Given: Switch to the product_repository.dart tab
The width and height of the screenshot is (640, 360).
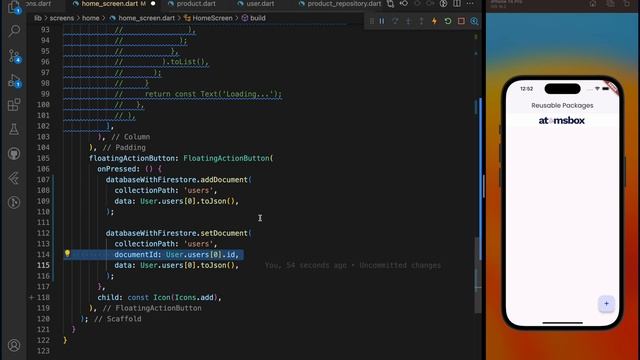Looking at the screenshot, I should pos(344,4).
